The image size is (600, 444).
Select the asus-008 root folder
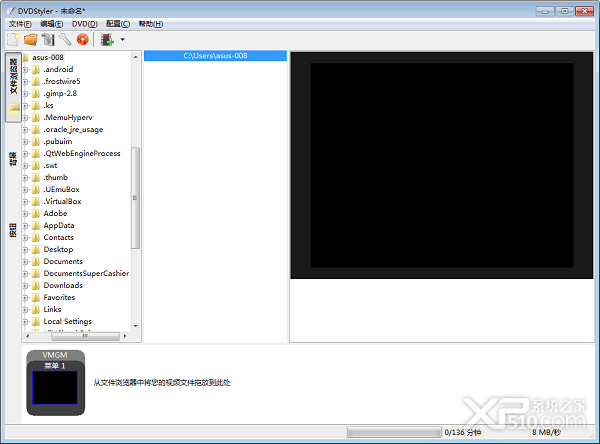point(48,57)
